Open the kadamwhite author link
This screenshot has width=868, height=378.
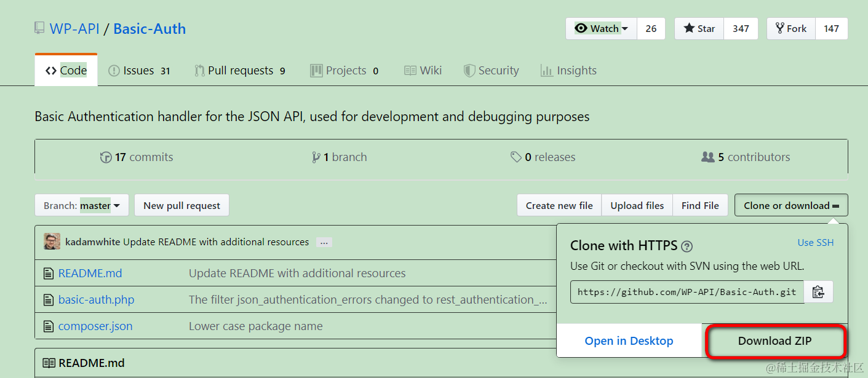click(92, 242)
